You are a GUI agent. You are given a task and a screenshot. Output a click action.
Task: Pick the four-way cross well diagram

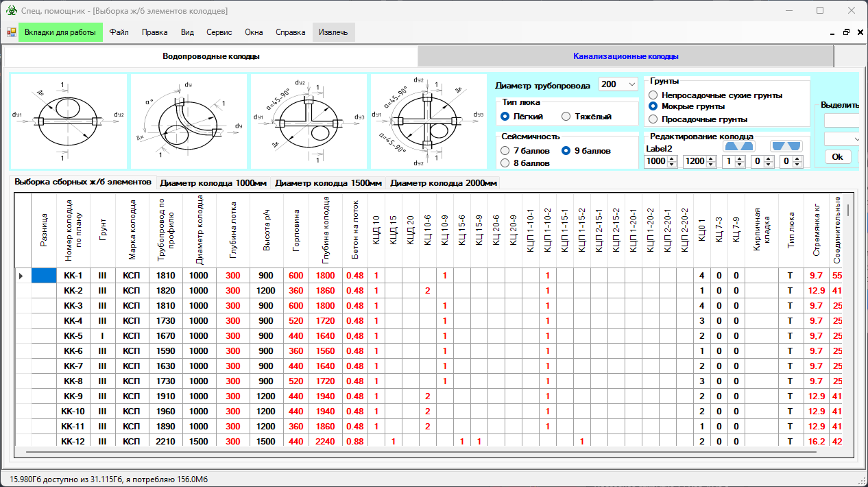click(428, 121)
